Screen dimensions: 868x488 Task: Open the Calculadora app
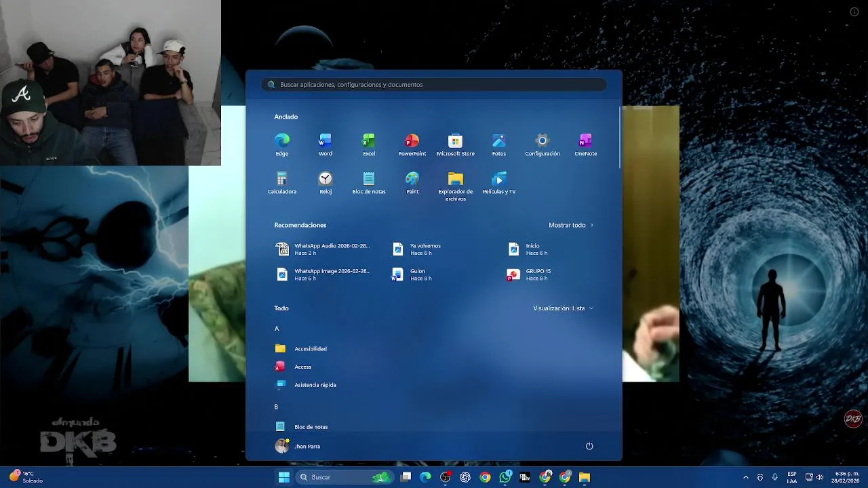(x=282, y=183)
